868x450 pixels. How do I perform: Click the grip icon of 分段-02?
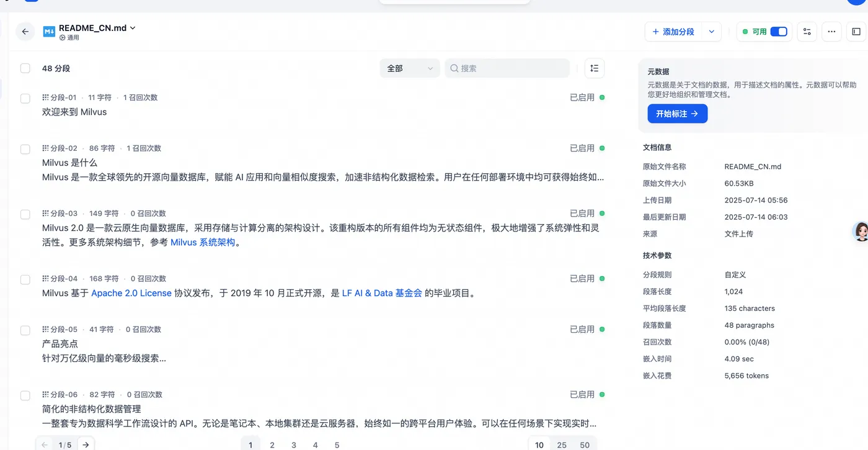tap(45, 148)
